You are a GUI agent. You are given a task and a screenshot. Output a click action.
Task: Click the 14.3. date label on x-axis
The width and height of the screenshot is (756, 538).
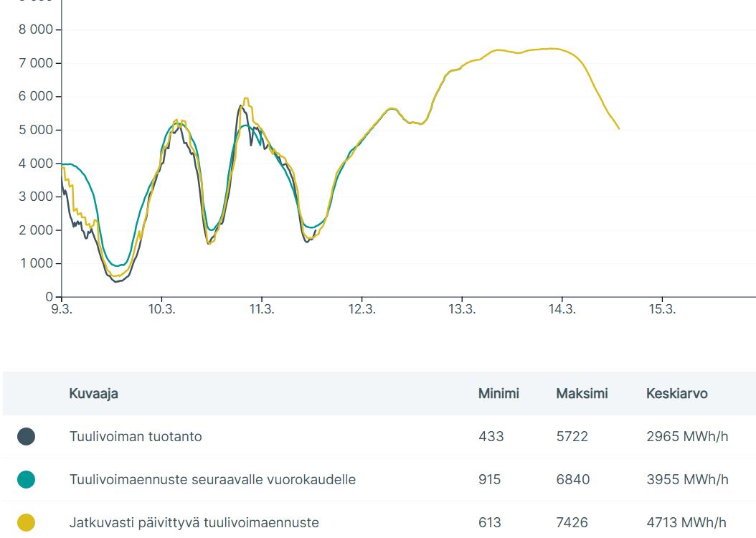coord(562,310)
